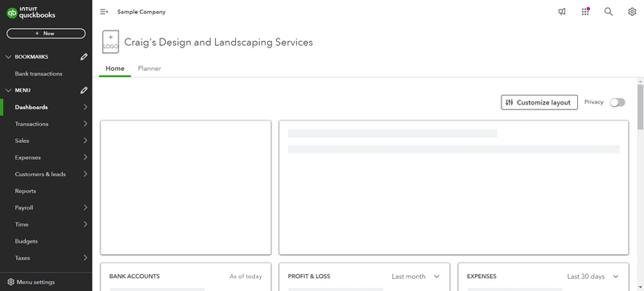
Task: Open the search magnifier icon
Action: point(609,12)
